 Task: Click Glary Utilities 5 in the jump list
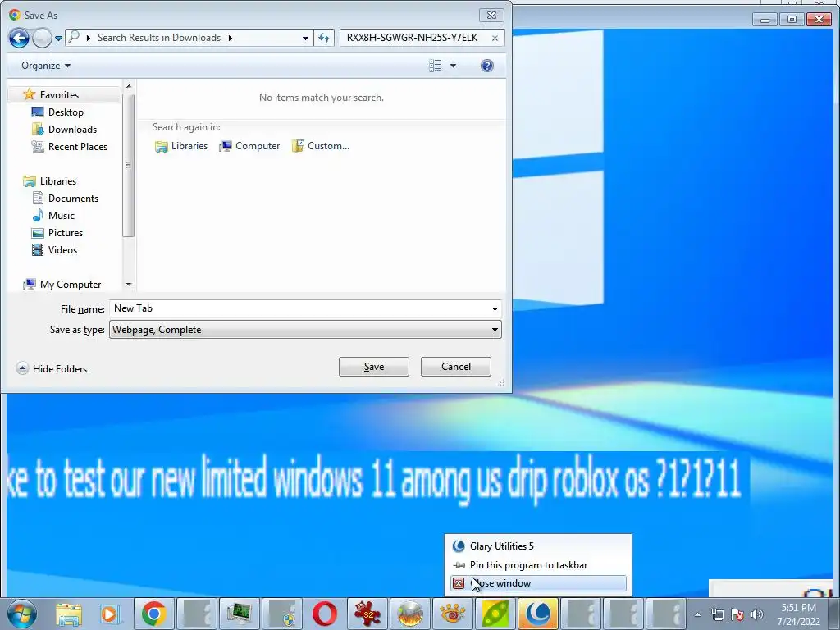point(538,546)
